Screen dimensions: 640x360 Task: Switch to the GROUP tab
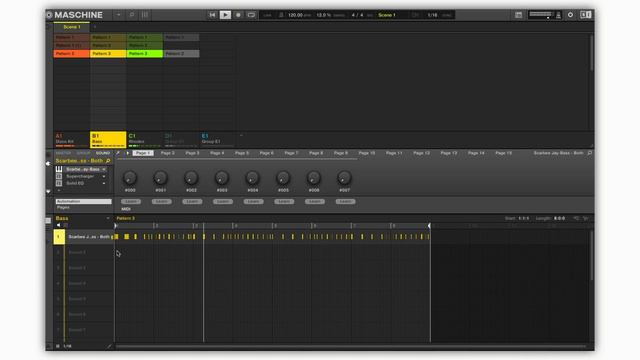pos(83,153)
